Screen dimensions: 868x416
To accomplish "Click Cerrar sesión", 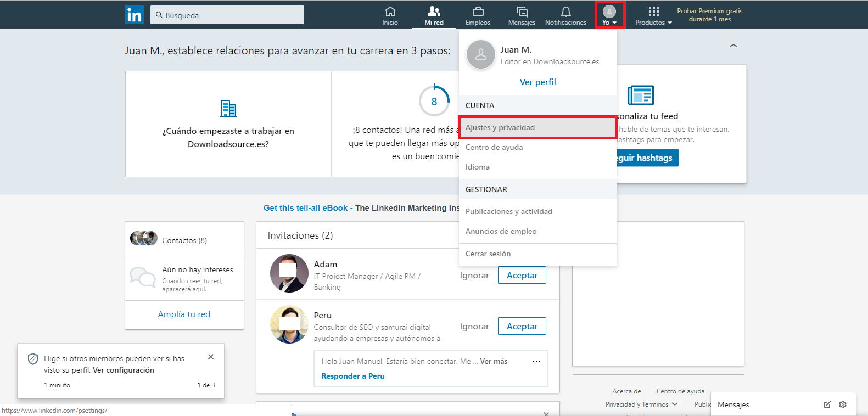I will [537, 254].
